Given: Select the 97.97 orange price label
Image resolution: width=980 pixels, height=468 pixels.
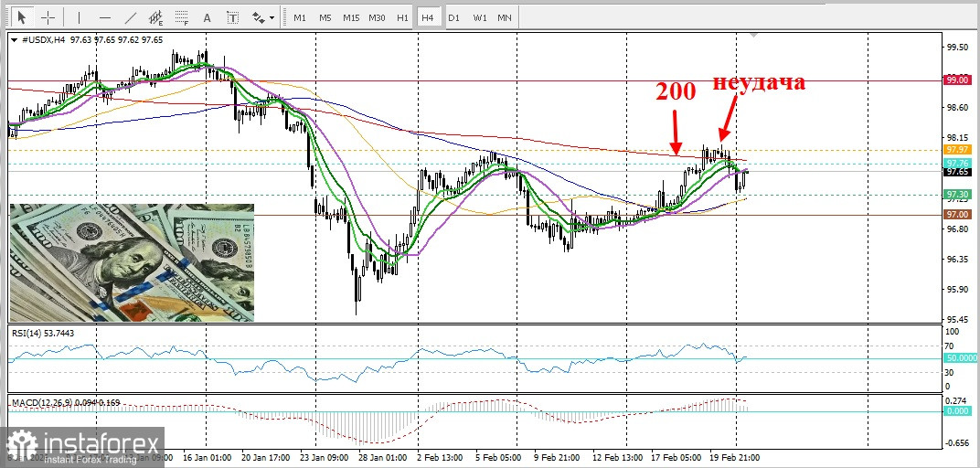Looking at the screenshot, I should 957,150.
